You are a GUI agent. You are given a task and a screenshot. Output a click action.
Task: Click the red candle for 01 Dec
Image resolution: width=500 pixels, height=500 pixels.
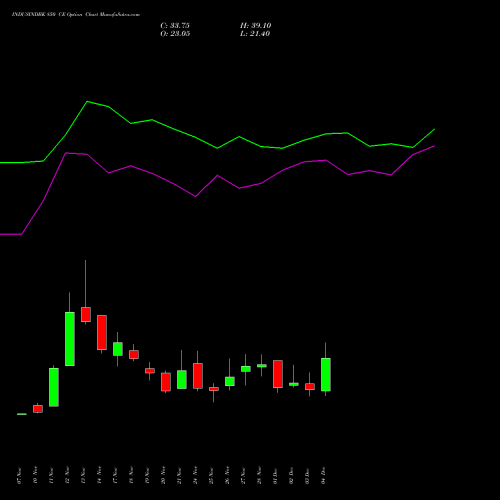[x=278, y=374]
